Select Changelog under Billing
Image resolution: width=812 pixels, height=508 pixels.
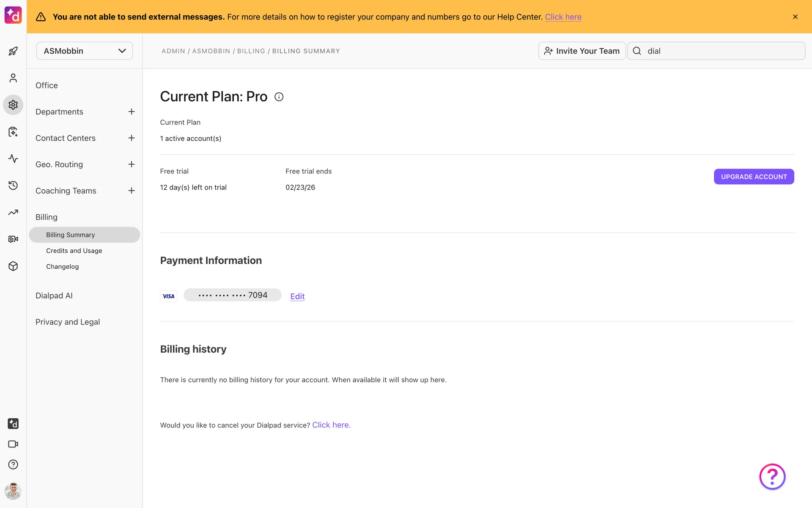[62, 267]
